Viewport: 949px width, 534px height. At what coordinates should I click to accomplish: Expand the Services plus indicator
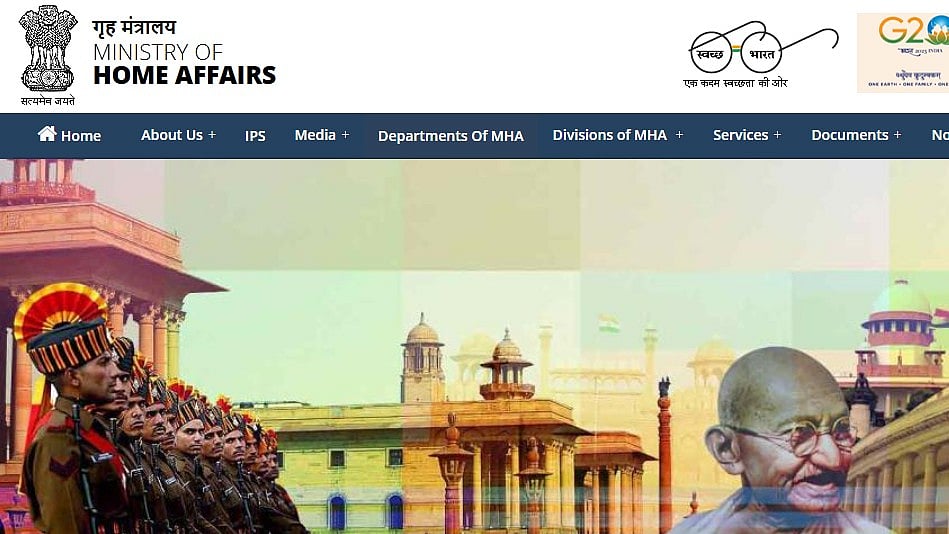point(777,135)
